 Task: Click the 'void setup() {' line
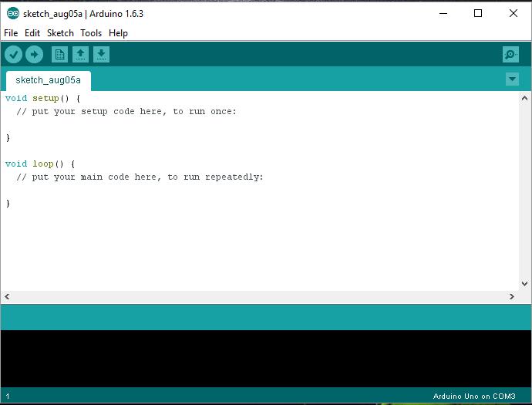point(42,99)
